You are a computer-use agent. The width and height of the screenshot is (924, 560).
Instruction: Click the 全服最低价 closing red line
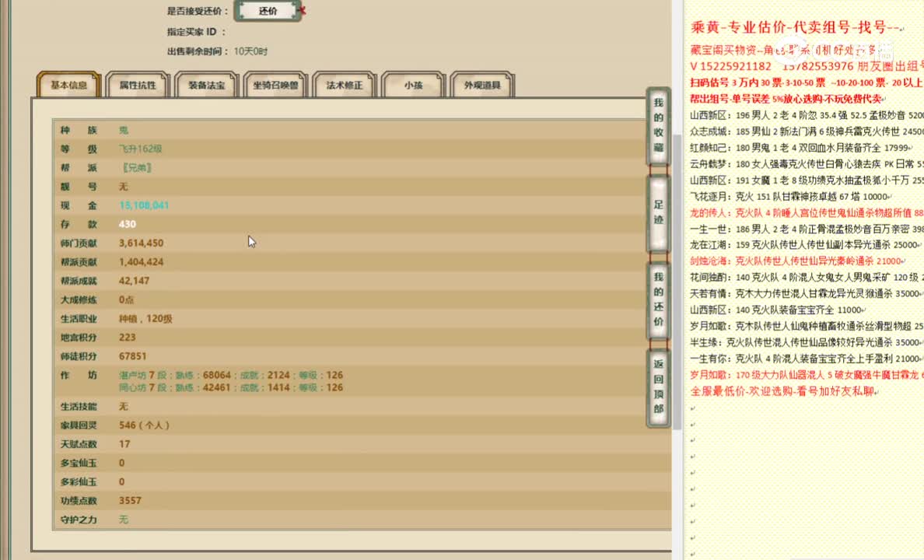tap(783, 390)
